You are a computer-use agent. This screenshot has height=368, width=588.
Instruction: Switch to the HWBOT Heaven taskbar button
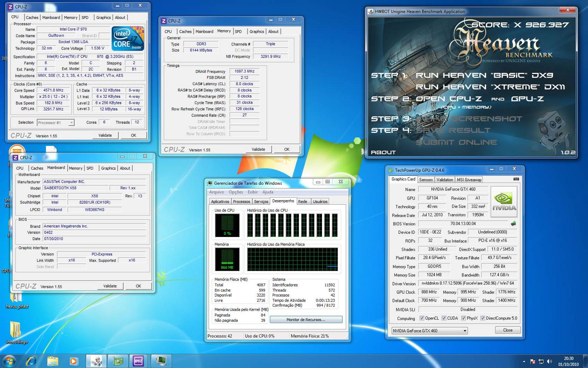(96, 361)
